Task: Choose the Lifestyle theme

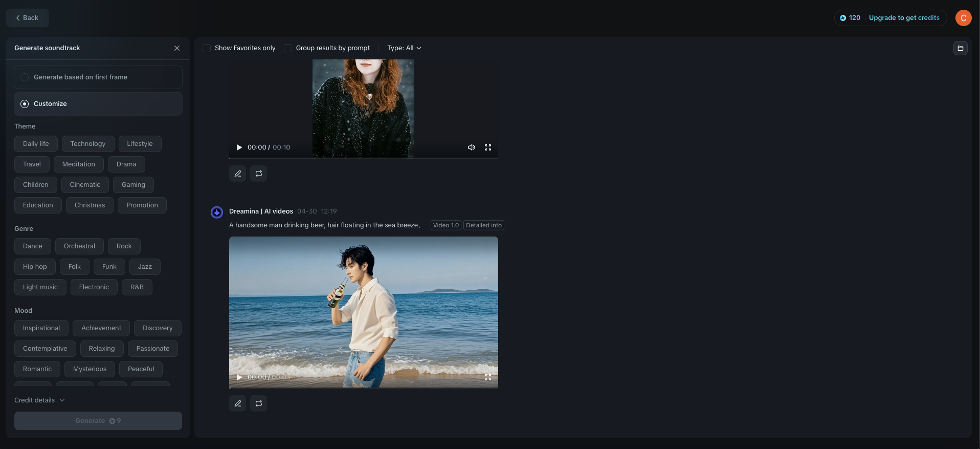Action: point(140,144)
